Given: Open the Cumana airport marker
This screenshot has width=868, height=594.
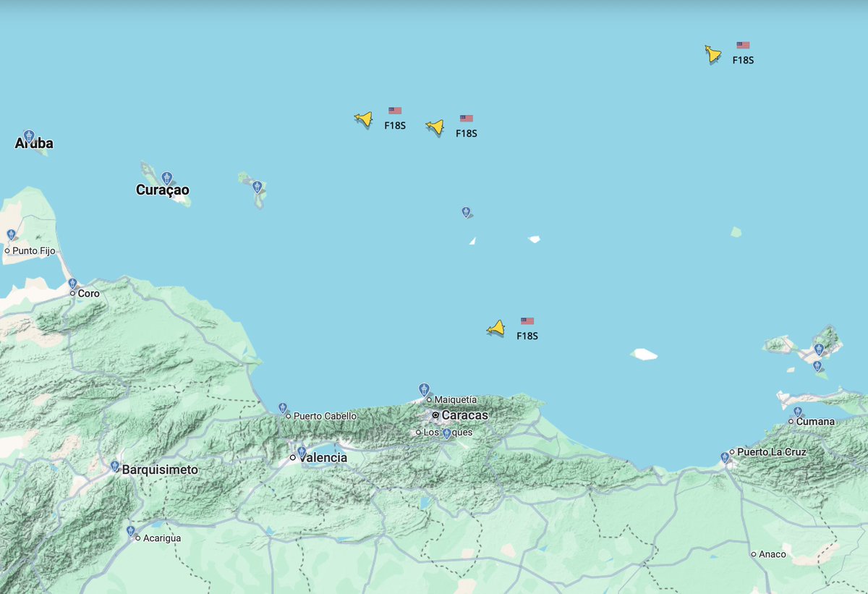Looking at the screenshot, I should (x=797, y=412).
